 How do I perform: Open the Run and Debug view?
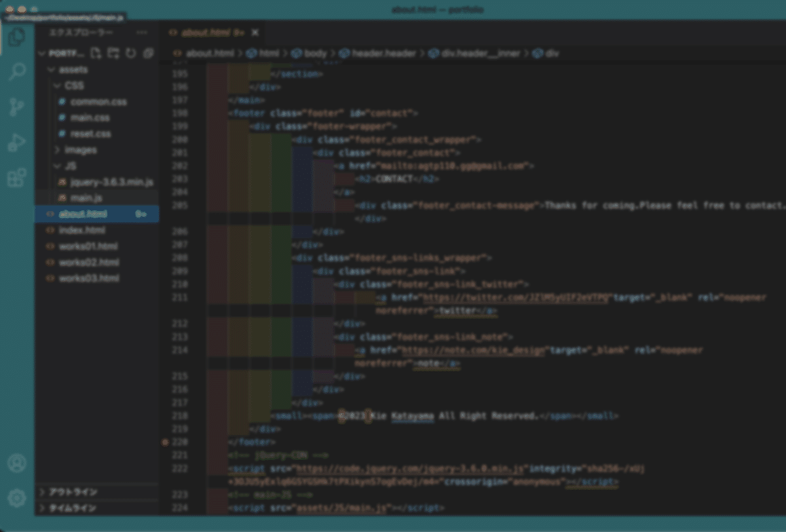tap(16, 142)
